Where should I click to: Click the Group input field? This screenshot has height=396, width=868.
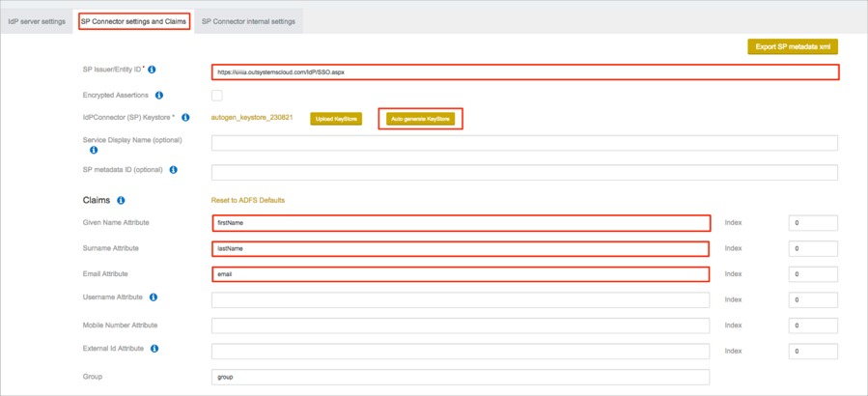pyautogui.click(x=461, y=377)
